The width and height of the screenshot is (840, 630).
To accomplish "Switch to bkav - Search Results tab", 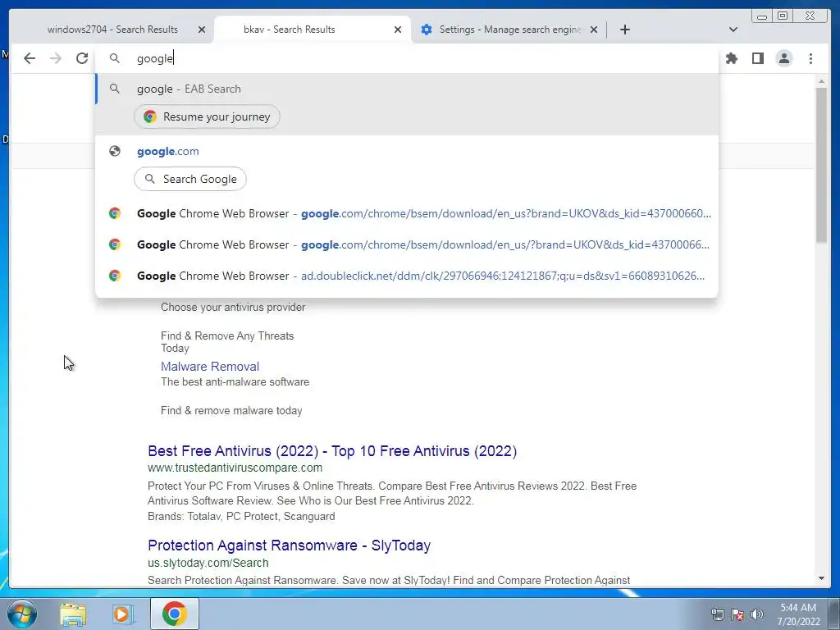I will point(313,30).
